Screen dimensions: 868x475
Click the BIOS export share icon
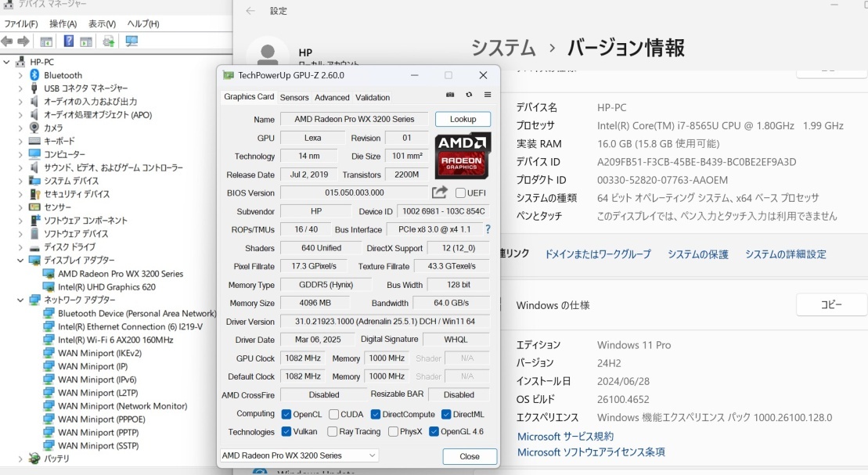coord(439,193)
